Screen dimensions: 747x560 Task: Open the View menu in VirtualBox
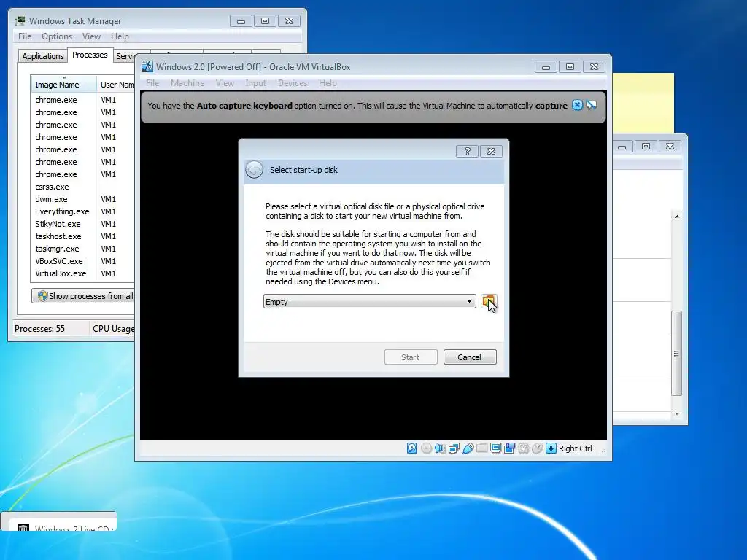tap(225, 83)
